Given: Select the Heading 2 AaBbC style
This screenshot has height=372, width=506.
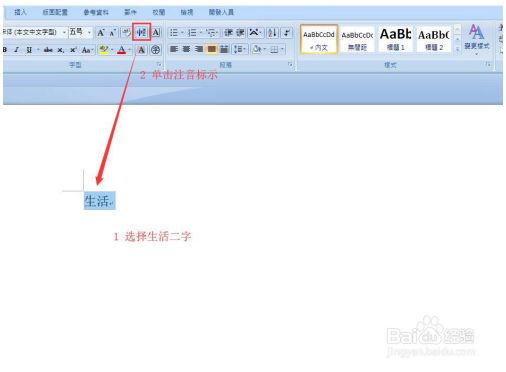Looking at the screenshot, I should 434,39.
